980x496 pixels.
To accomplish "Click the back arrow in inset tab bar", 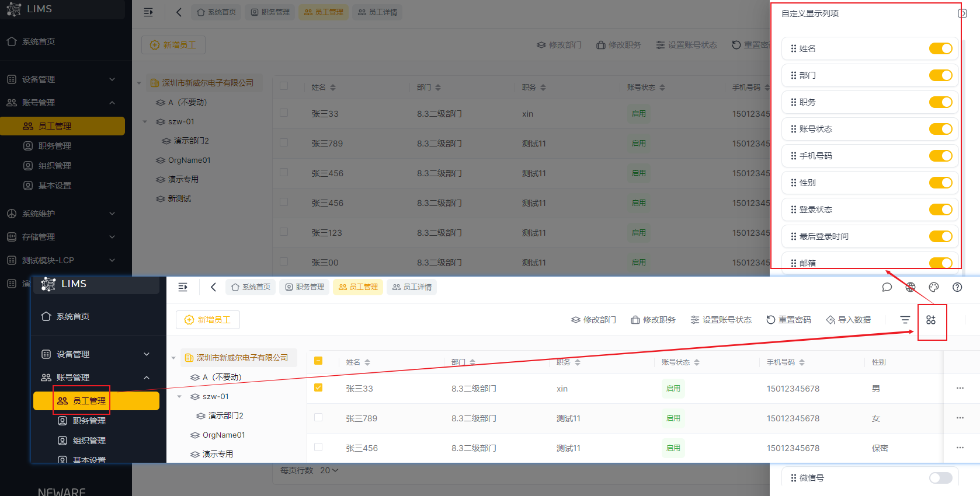I will point(213,287).
